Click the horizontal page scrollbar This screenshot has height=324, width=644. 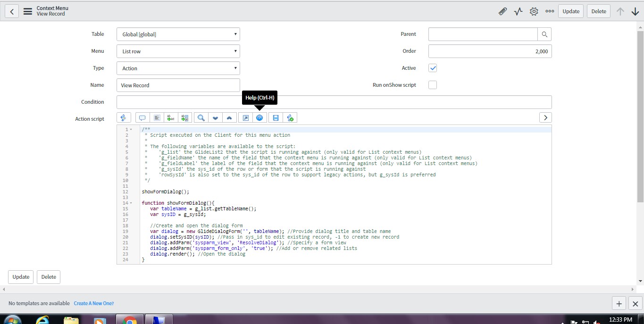(318, 289)
